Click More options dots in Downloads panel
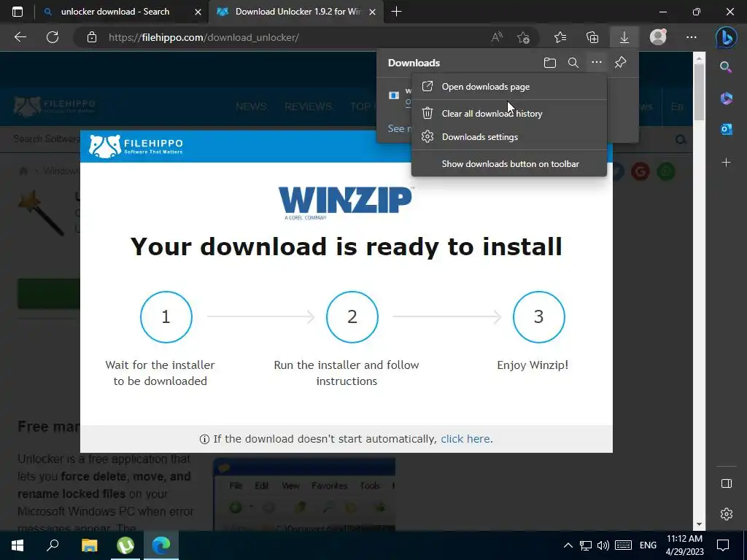This screenshot has height=560, width=747. pos(597,62)
